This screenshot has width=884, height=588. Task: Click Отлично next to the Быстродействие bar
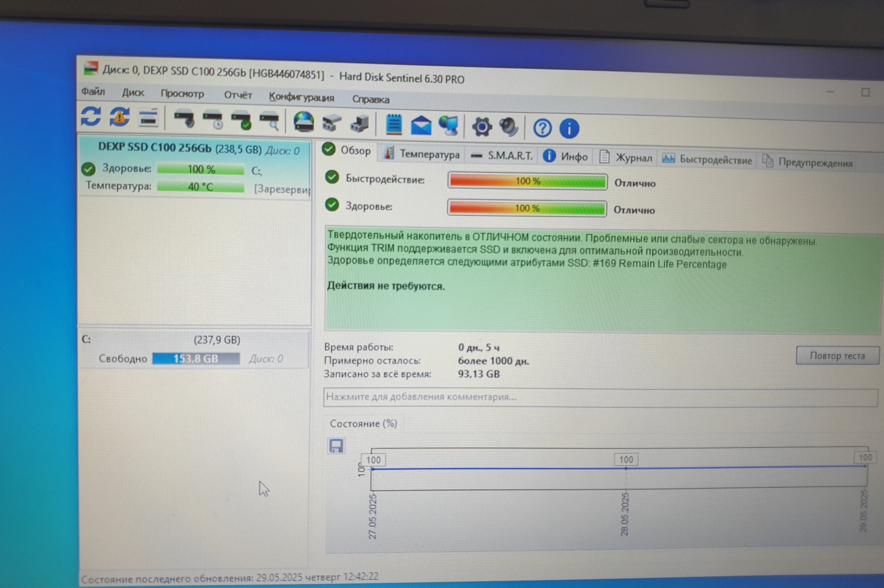pos(635,183)
